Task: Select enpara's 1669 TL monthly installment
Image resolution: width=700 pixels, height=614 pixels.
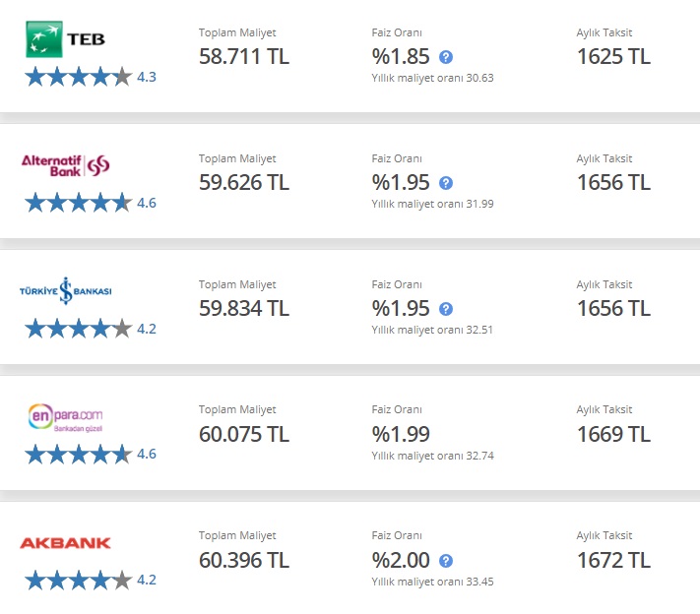Action: [x=613, y=434]
